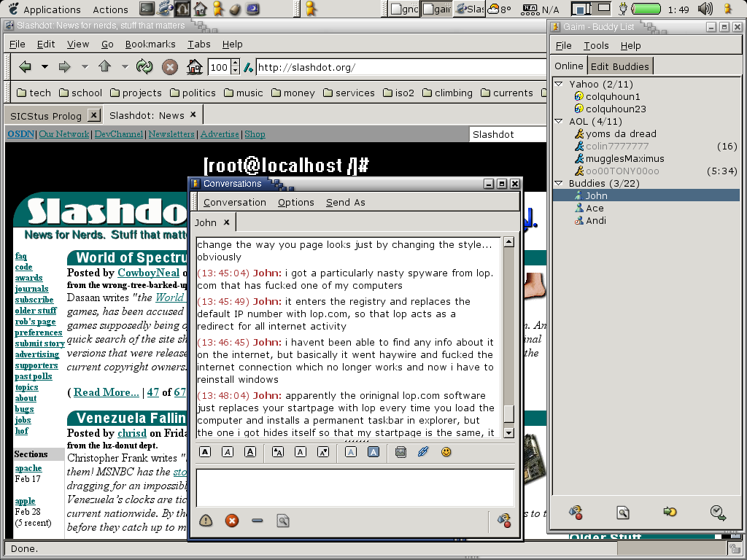Click the Newsletters link in OSDN bar
This screenshot has height=560, width=747.
coord(171,134)
